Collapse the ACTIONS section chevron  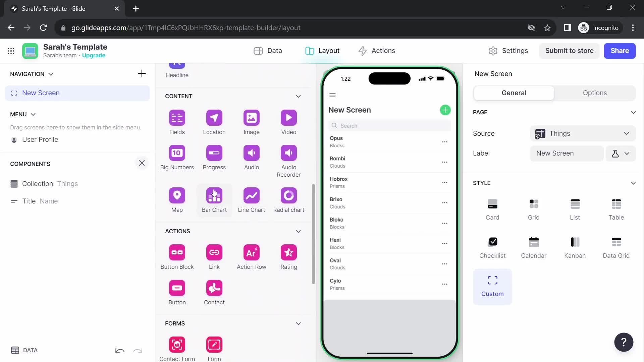tap(298, 231)
